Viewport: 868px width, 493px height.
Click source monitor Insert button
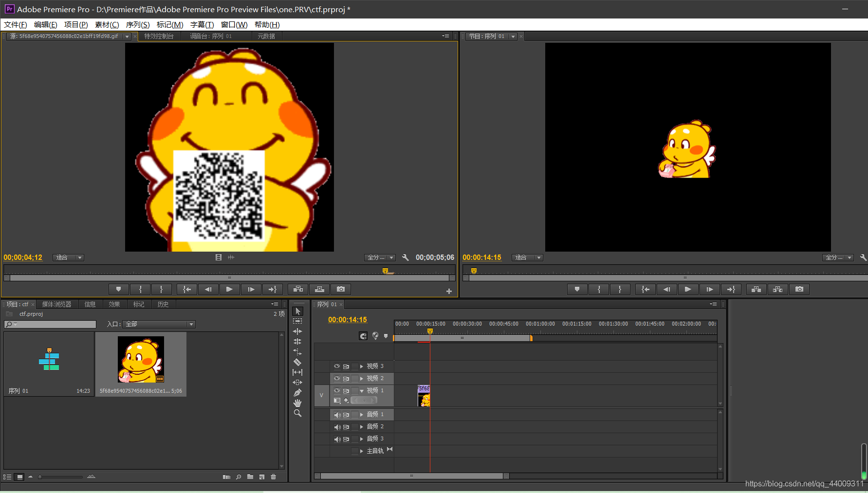[x=298, y=289]
